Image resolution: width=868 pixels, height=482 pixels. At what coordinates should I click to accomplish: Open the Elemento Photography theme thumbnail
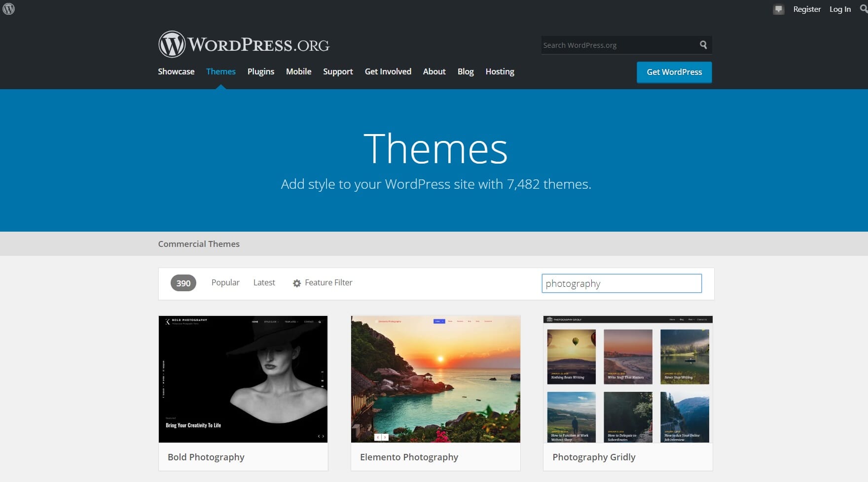(x=435, y=379)
